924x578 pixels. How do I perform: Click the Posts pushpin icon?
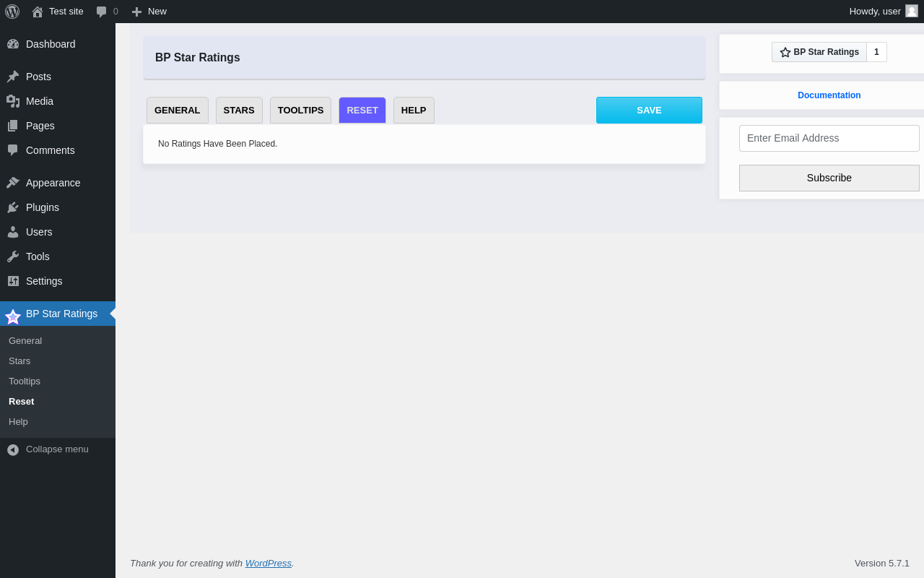tap(13, 77)
